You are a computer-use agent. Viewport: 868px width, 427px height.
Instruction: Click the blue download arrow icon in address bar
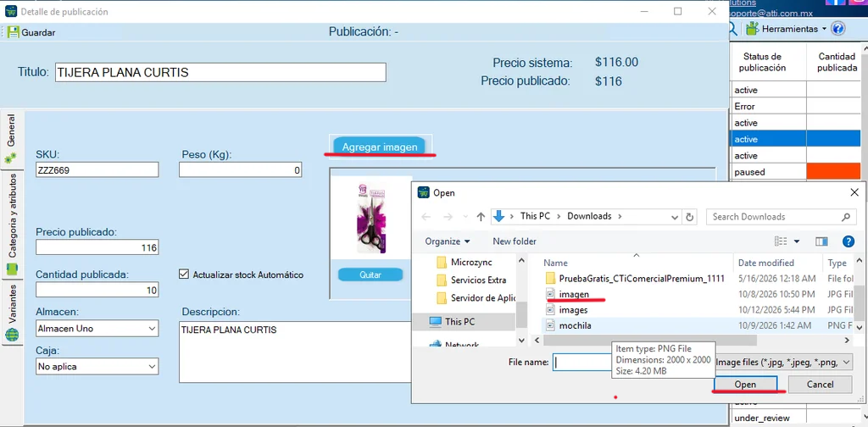click(x=498, y=216)
